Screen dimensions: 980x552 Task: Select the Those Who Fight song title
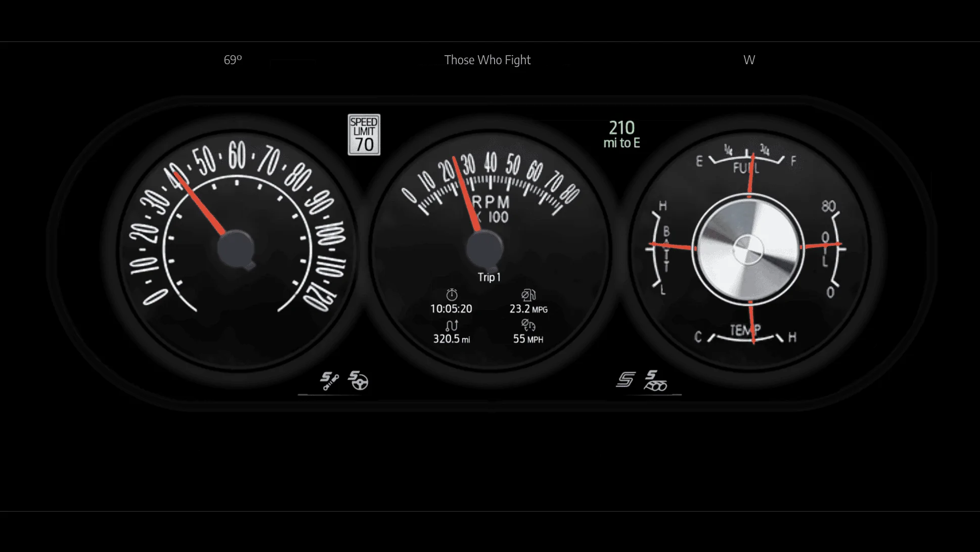pyautogui.click(x=487, y=60)
